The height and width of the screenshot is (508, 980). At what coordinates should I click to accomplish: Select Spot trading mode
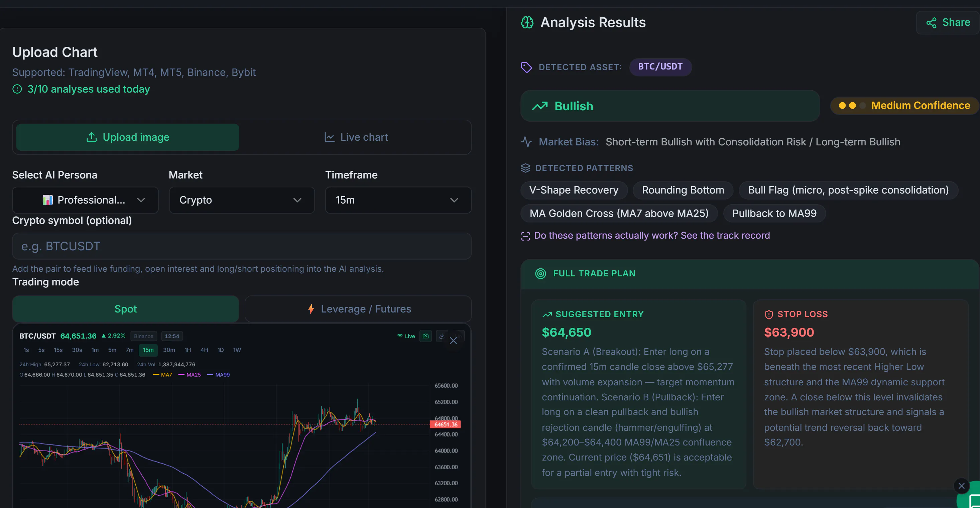(x=126, y=309)
